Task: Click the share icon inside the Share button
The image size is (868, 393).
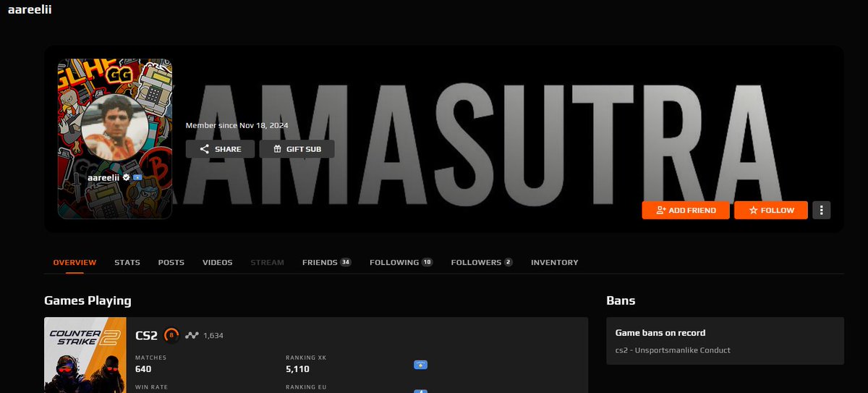Action: click(x=205, y=149)
